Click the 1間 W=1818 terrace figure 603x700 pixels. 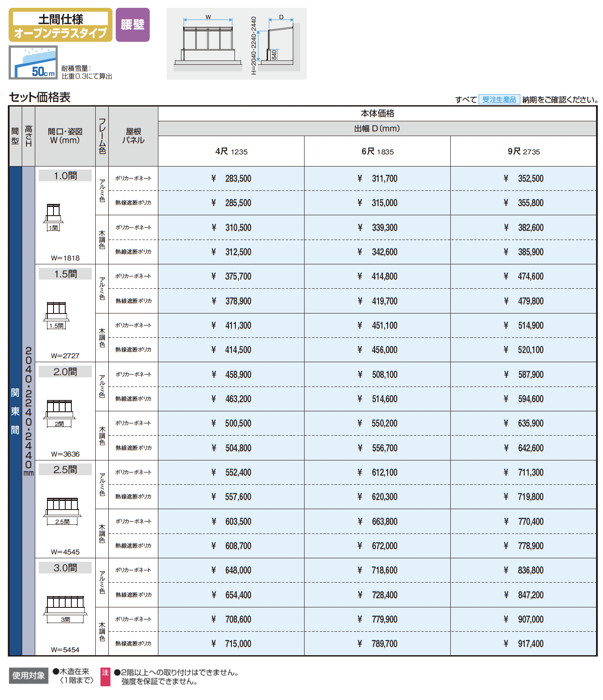[x=54, y=217]
